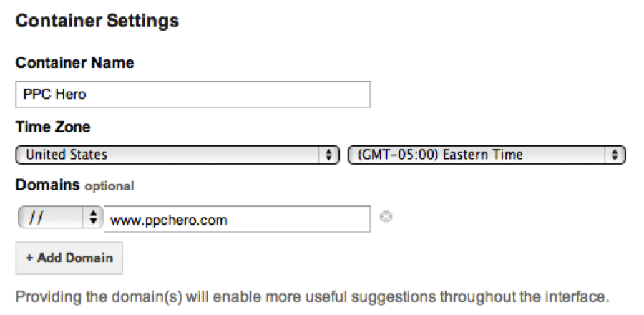Click the arrows on the // protocol selector
The height and width of the screenshot is (315, 644).
[94, 217]
